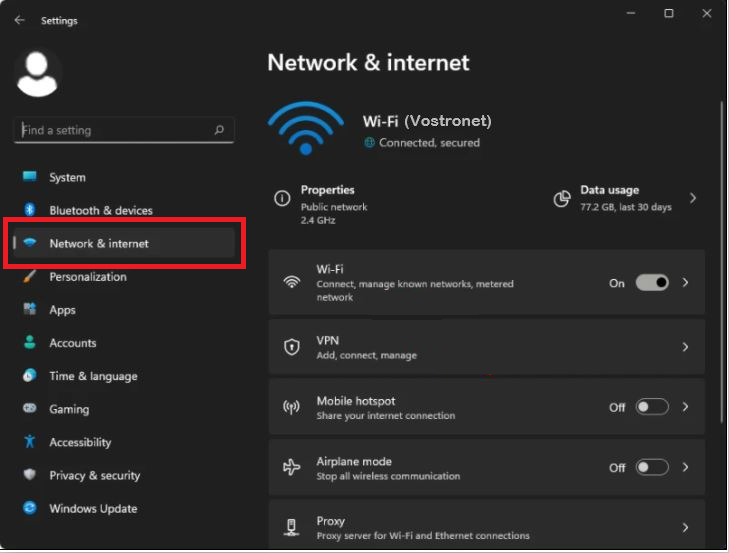This screenshot has width=729, height=553.
Task: Go to Privacy & security section
Action: point(95,475)
